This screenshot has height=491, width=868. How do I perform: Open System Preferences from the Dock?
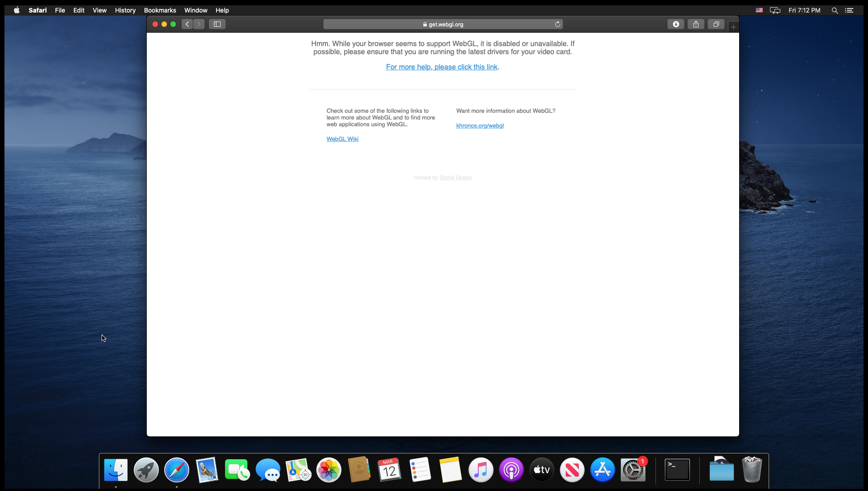pos(633,470)
